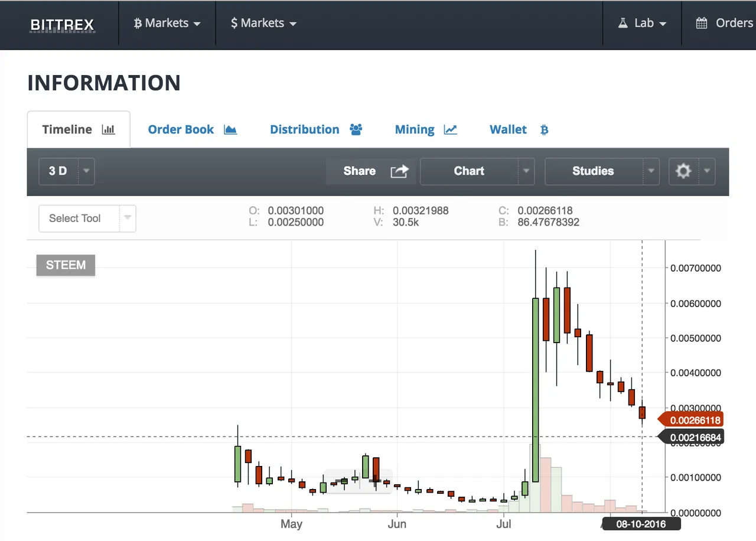Click the high price value 0.00321988
The image size is (756, 541).
421,210
